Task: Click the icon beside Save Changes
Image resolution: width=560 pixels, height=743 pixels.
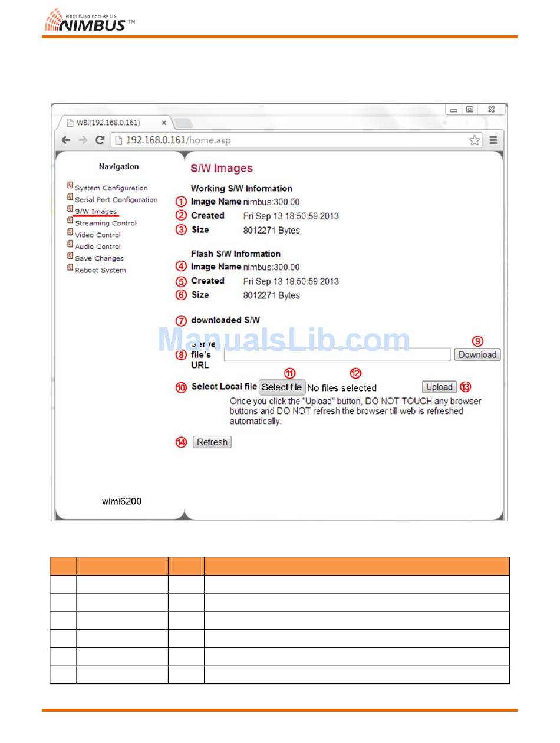Action: [x=70, y=257]
